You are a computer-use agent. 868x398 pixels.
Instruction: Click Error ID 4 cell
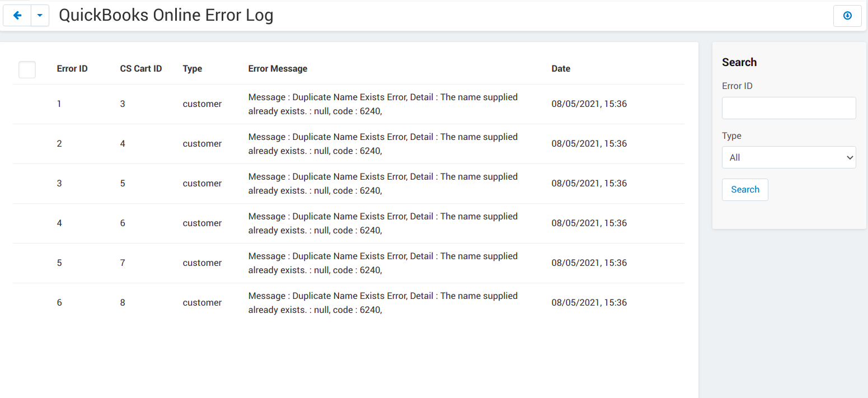coord(59,223)
